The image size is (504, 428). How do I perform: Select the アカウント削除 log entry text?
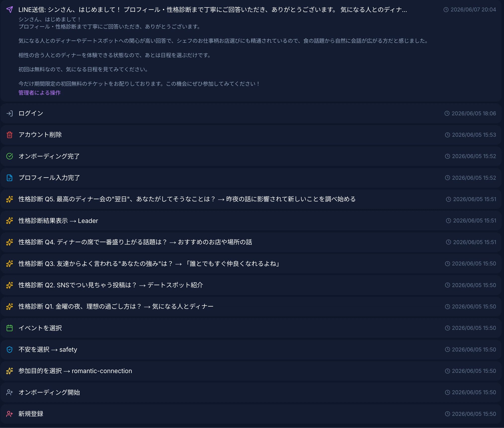(x=40, y=135)
